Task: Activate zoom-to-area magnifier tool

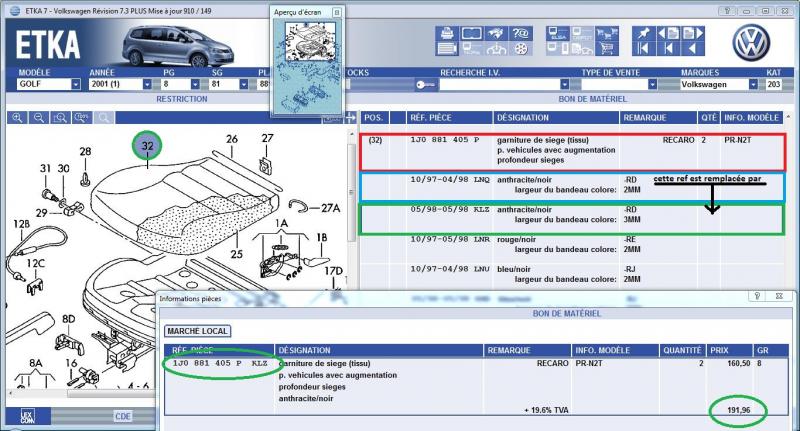Action: [60, 118]
